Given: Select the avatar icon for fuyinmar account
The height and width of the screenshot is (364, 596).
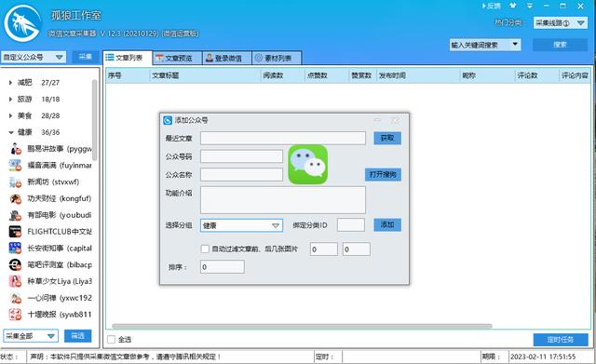Looking at the screenshot, I should [x=16, y=166].
